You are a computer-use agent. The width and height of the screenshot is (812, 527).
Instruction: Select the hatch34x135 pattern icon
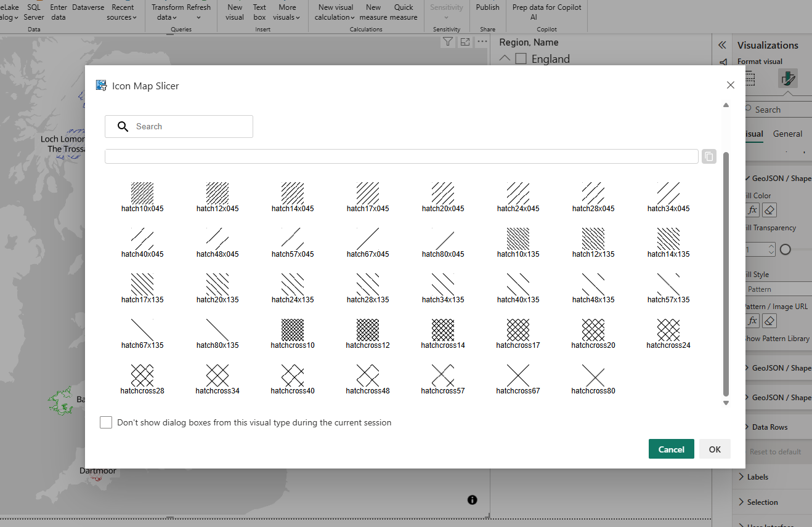pyautogui.click(x=443, y=284)
